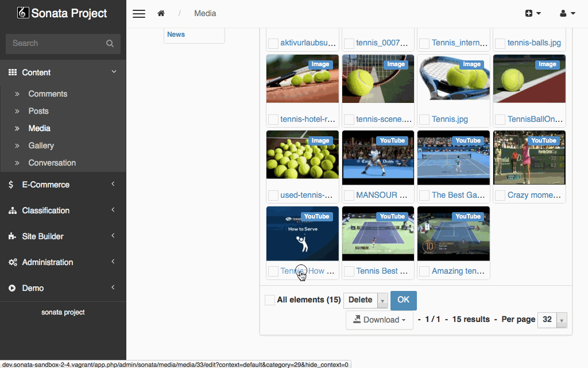Image resolution: width=588 pixels, height=368 pixels.
Task: Open the tennis-balls.jpg link
Action: 534,43
